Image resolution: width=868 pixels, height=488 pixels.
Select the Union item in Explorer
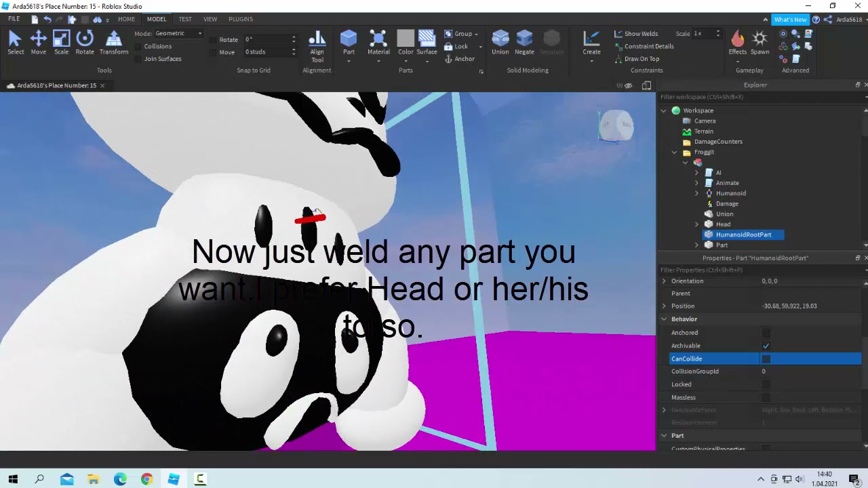pyautogui.click(x=724, y=214)
